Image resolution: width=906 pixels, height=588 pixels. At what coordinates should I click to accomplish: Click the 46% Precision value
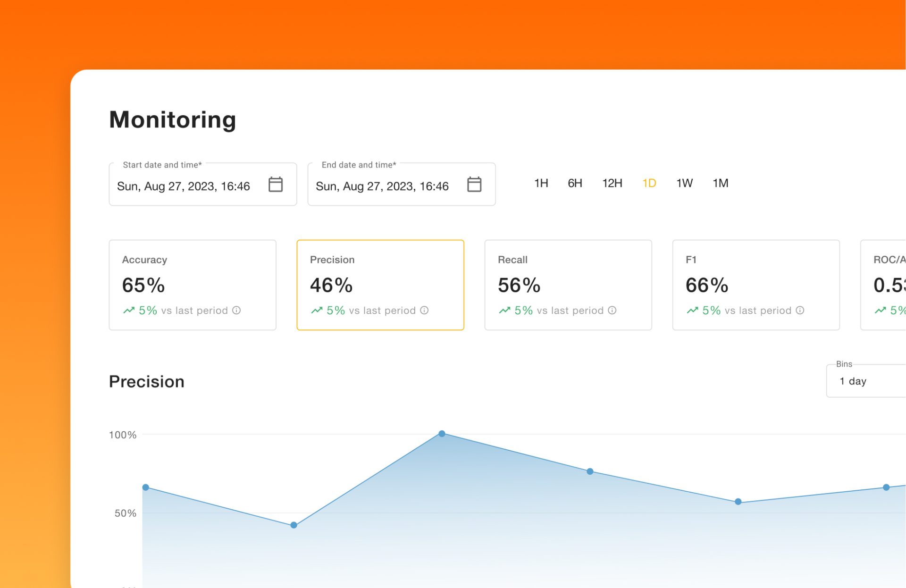(x=331, y=285)
